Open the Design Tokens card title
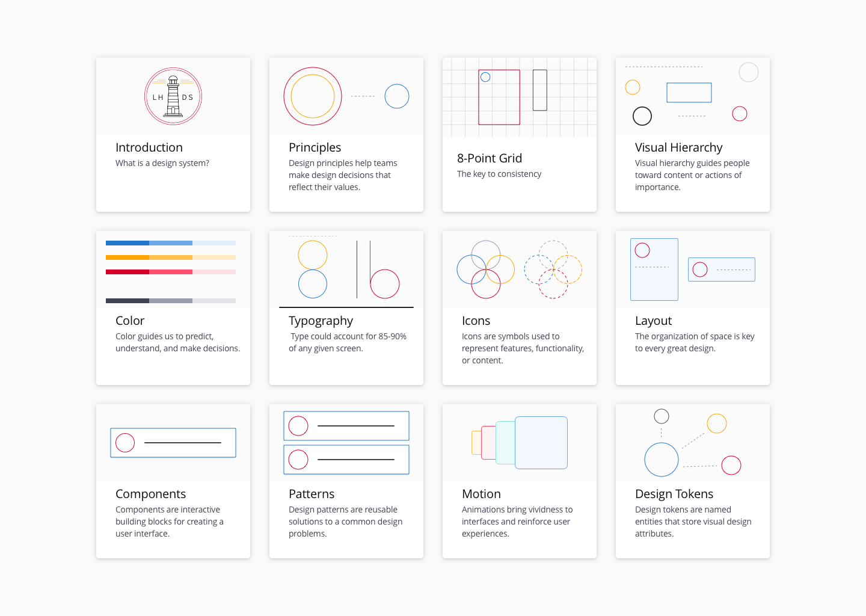 [x=674, y=494]
